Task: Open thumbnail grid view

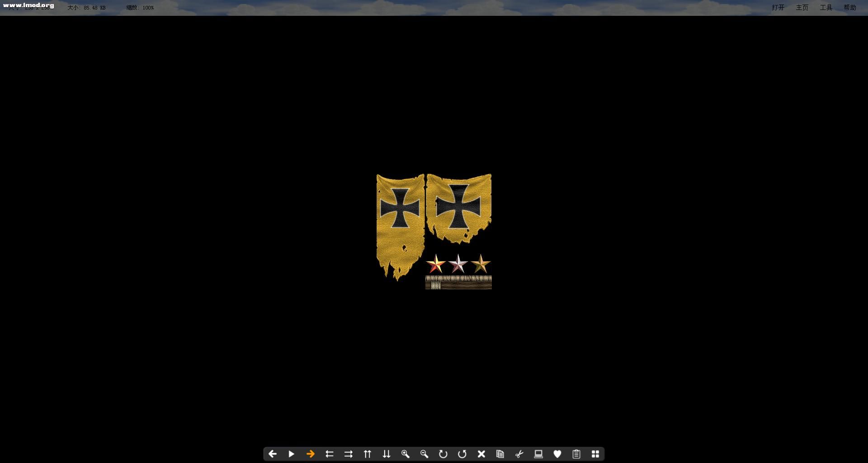Action: point(595,454)
